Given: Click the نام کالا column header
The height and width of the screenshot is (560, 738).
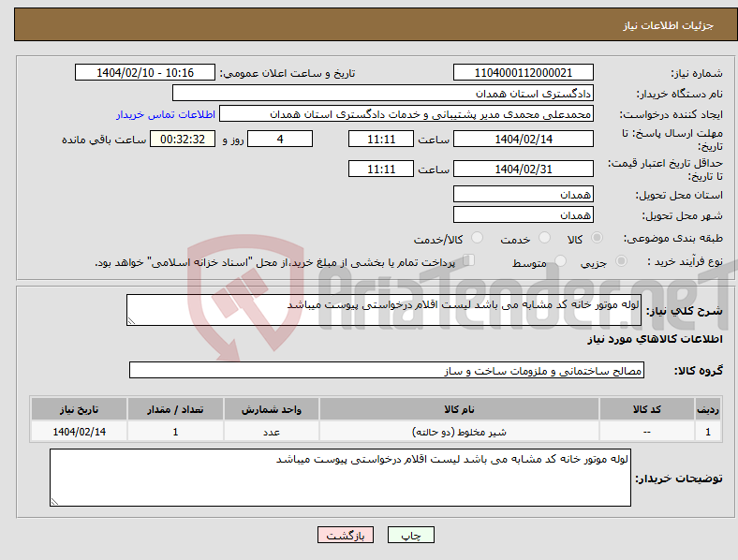Looking at the screenshot, I should click(459, 409).
